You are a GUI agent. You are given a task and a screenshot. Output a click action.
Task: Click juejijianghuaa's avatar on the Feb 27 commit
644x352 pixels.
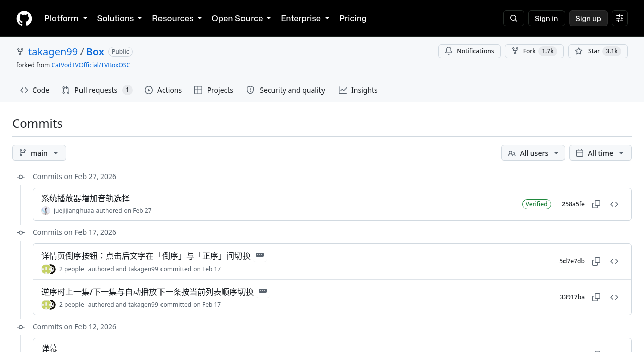[46, 211]
